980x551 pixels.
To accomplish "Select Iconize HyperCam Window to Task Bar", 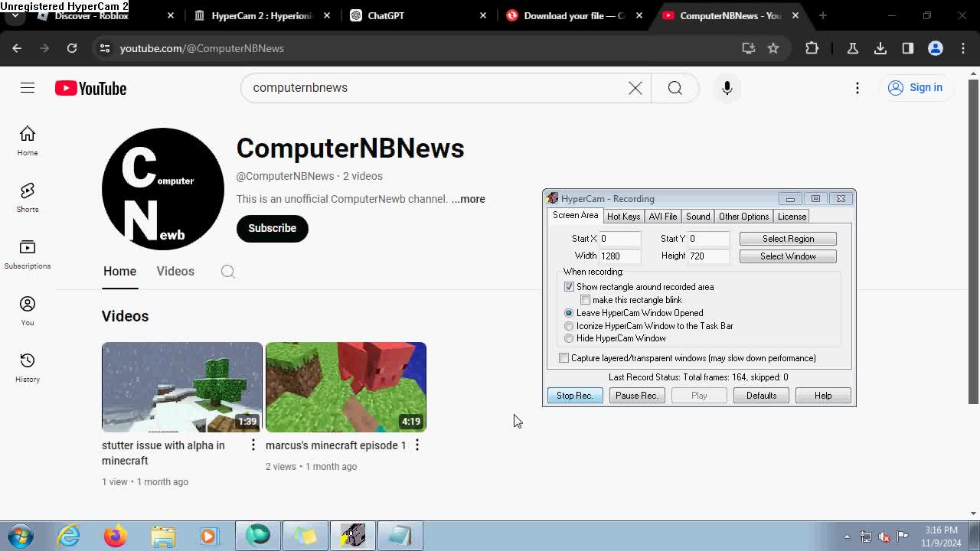I will (569, 326).
